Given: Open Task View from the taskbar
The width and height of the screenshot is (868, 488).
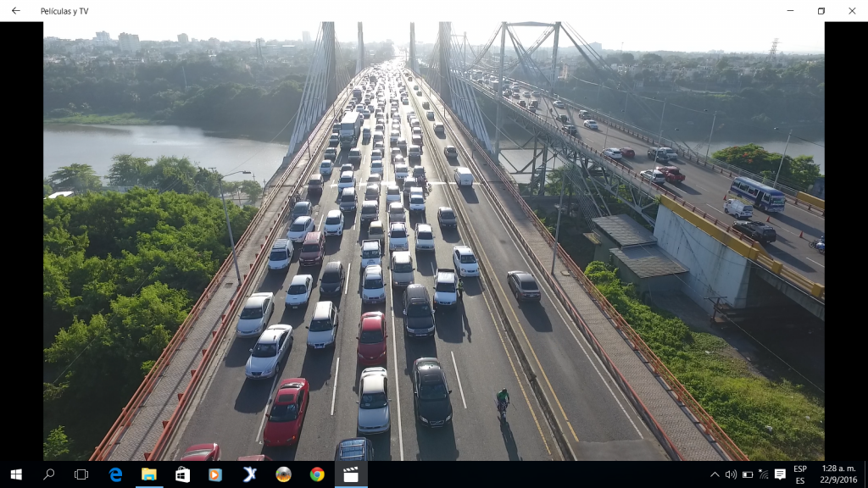Looking at the screenshot, I should (81, 474).
